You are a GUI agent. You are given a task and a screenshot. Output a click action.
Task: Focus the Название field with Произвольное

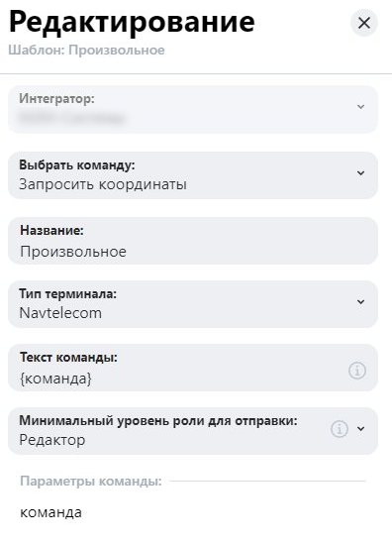tap(193, 241)
